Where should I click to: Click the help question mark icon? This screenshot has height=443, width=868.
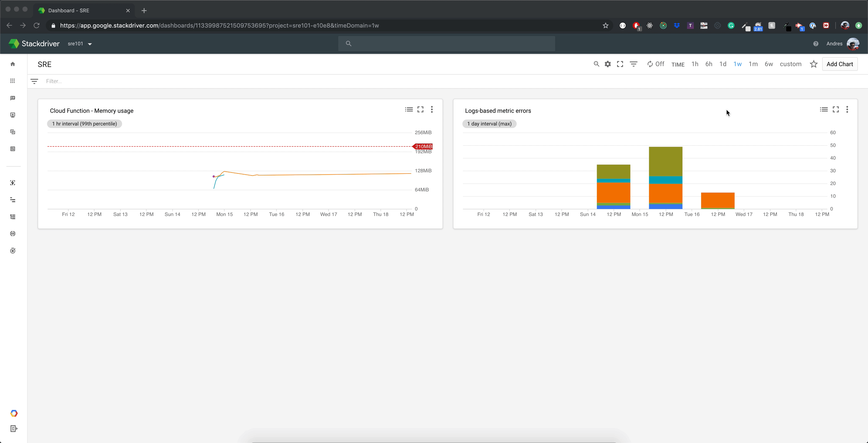click(x=815, y=44)
